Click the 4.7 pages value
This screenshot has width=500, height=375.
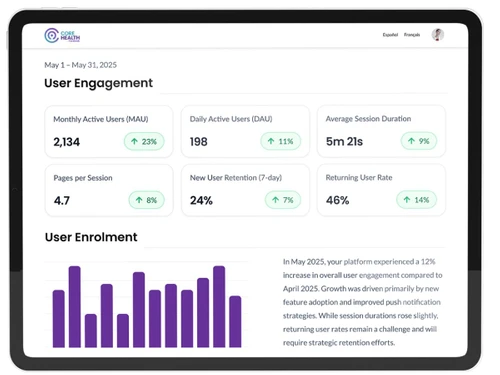(x=62, y=201)
